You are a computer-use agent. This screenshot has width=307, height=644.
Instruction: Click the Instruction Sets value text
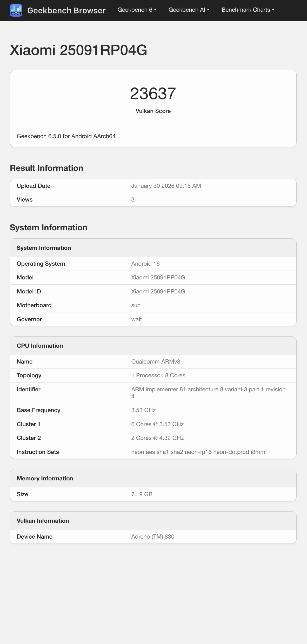click(198, 452)
